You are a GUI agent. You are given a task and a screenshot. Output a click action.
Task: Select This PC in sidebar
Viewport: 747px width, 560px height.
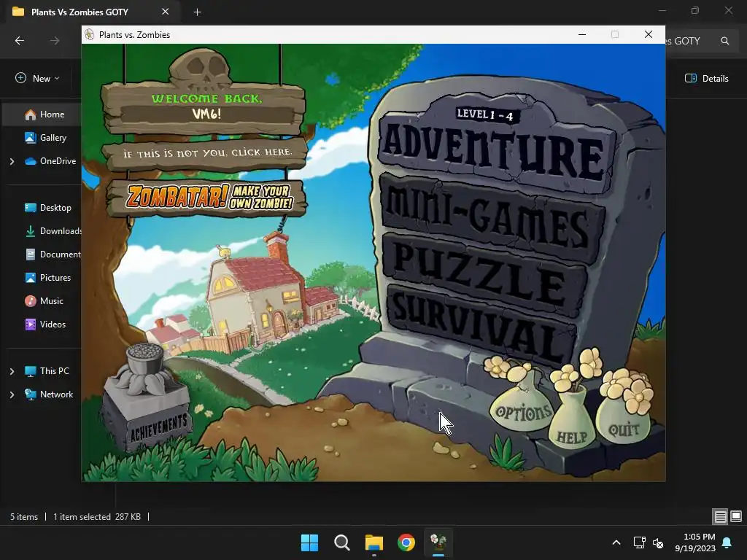coord(47,371)
